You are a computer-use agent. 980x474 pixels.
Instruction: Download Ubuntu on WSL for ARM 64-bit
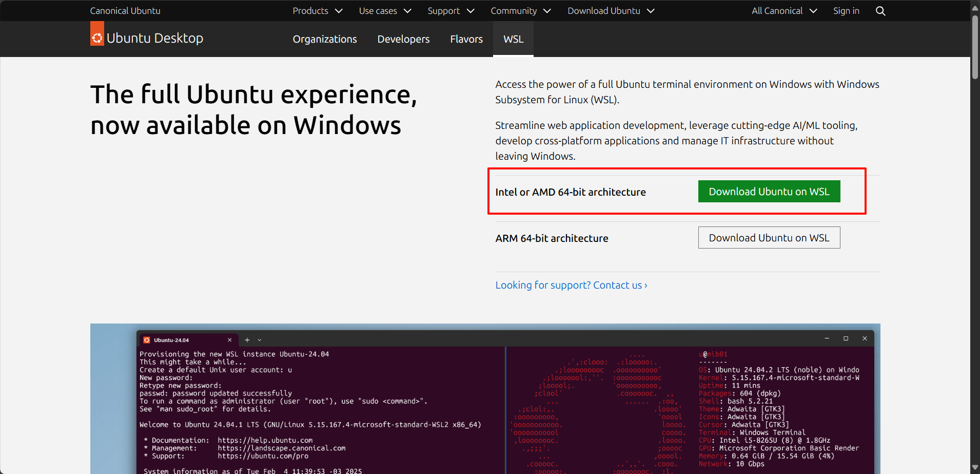pyautogui.click(x=769, y=238)
